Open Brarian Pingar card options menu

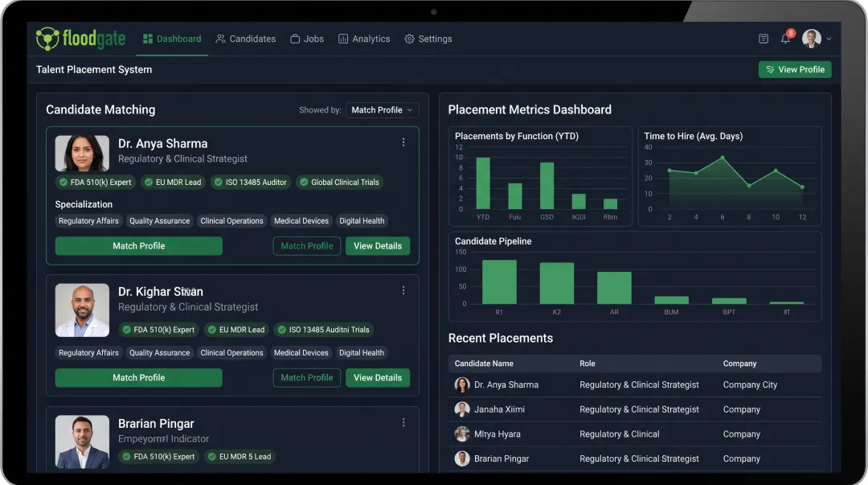[x=403, y=422]
